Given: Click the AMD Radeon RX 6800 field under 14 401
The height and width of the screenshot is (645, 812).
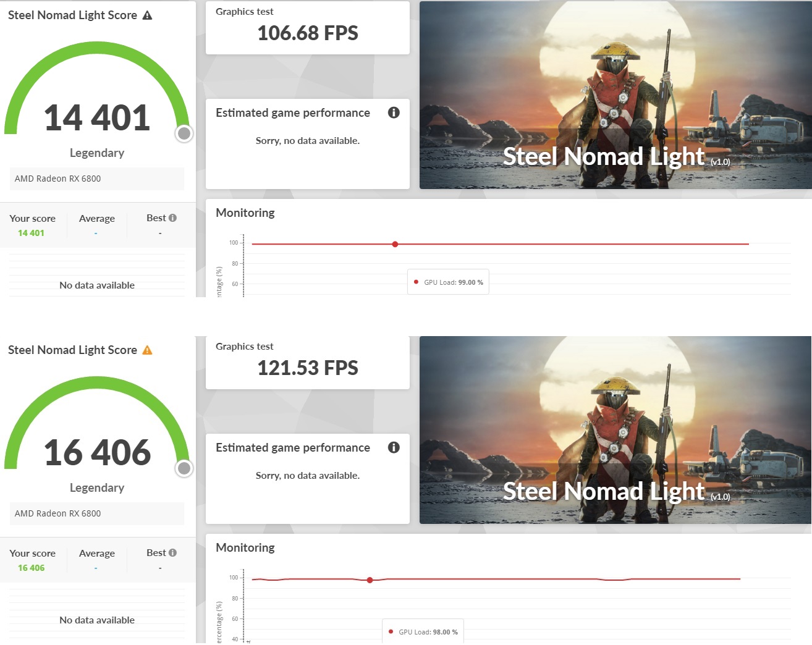Looking at the screenshot, I should [97, 179].
